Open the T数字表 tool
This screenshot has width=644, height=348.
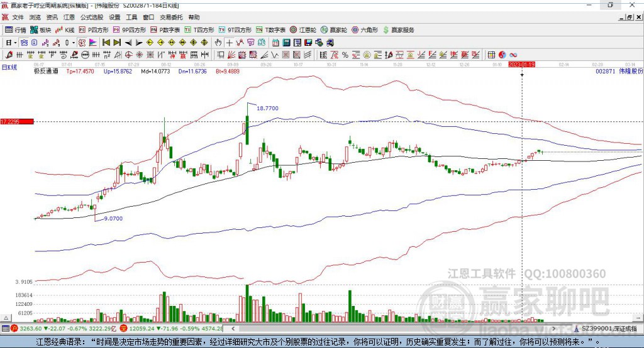(x=270, y=30)
